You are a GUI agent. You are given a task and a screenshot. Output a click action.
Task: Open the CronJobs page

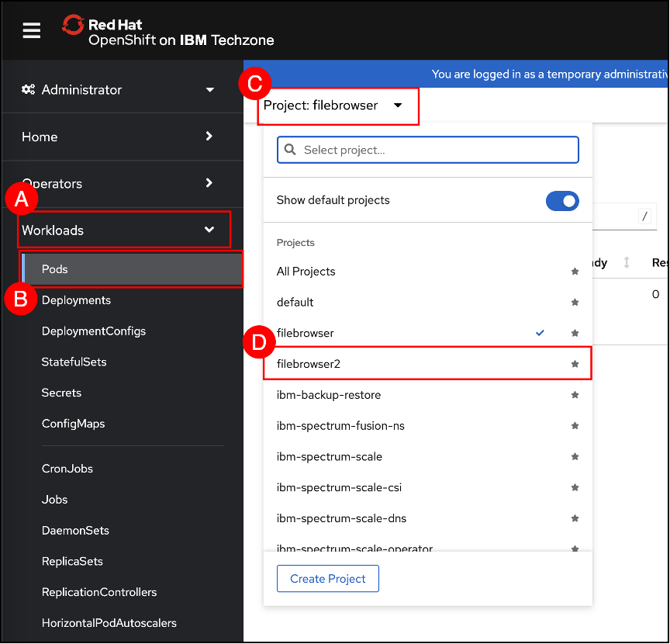pos(67,469)
